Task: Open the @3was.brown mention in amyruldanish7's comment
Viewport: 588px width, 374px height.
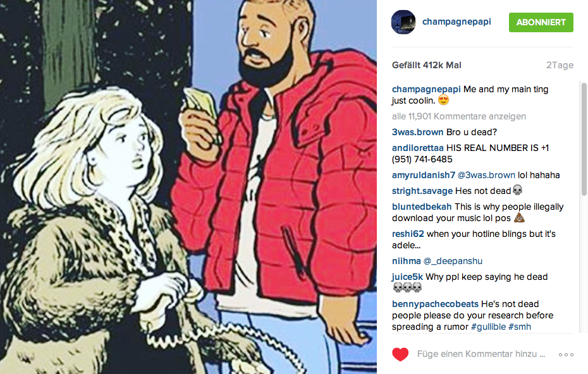Action: coord(486,175)
